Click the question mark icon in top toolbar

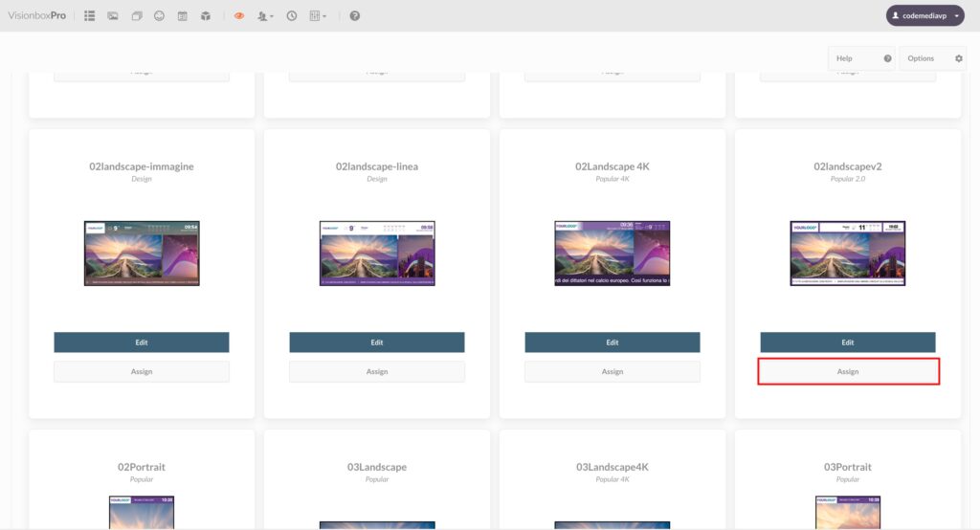354,15
